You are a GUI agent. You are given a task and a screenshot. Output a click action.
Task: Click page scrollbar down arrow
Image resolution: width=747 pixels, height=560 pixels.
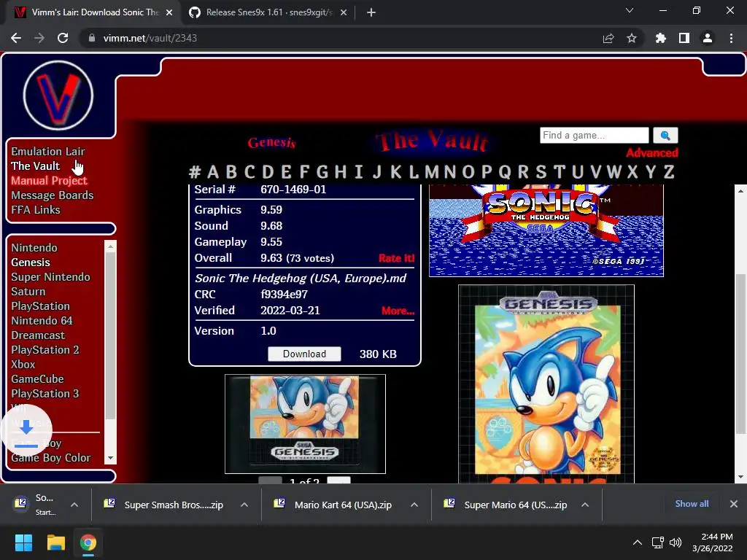click(740, 477)
